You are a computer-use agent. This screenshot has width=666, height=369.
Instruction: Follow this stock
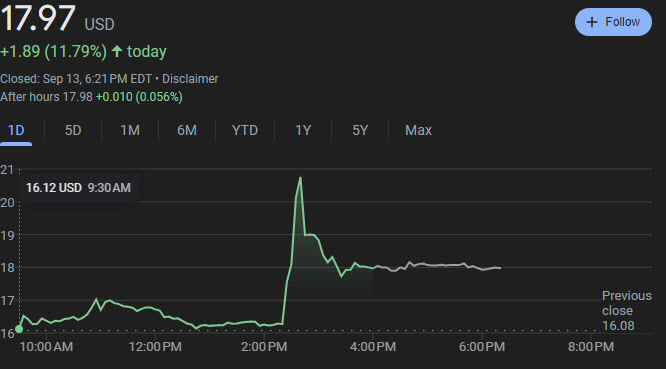pos(613,22)
